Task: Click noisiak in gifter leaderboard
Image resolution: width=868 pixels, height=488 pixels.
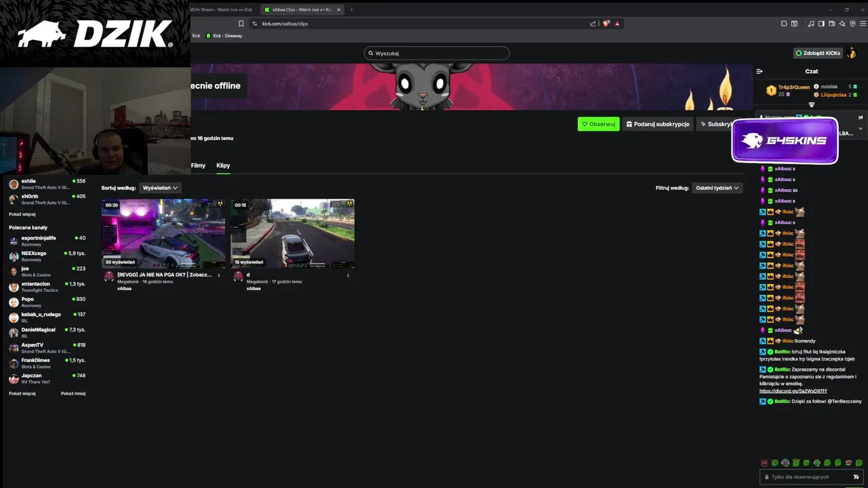Action: click(x=829, y=87)
